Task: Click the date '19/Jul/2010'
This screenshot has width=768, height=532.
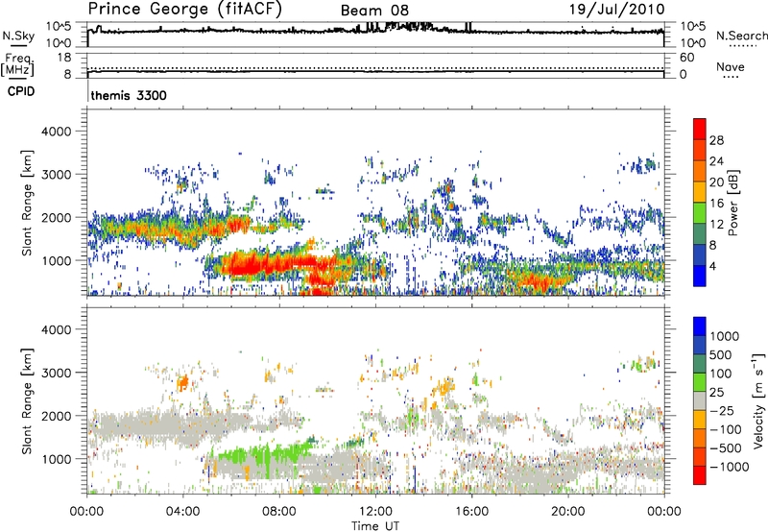Action: (616, 10)
